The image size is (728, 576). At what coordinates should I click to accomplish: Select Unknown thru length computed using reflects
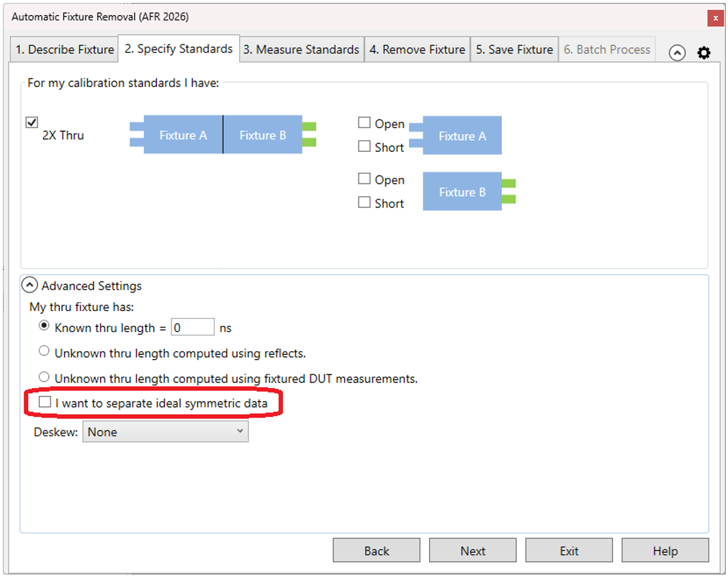(x=45, y=352)
